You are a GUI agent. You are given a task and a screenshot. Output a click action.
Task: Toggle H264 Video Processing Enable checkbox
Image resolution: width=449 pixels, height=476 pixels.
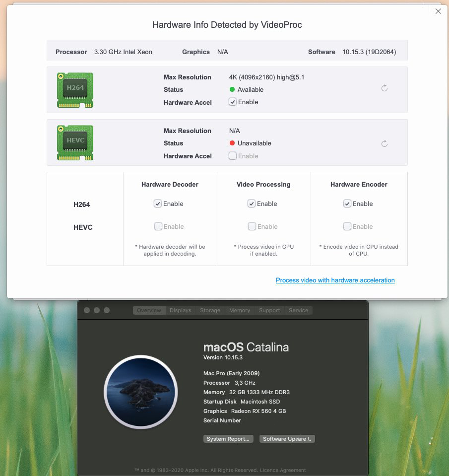pos(251,204)
